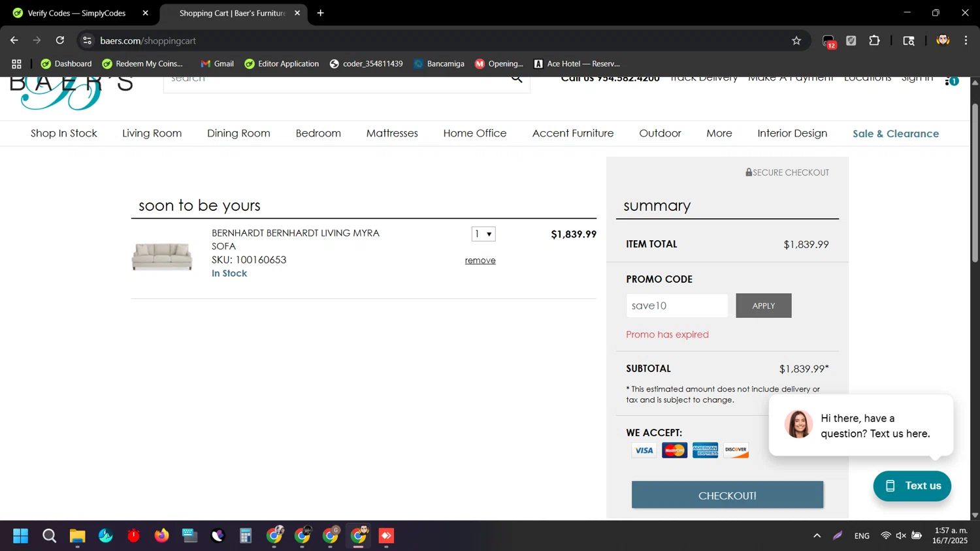Close the Shopping Cart tab
Image resolution: width=980 pixels, height=551 pixels.
[297, 13]
